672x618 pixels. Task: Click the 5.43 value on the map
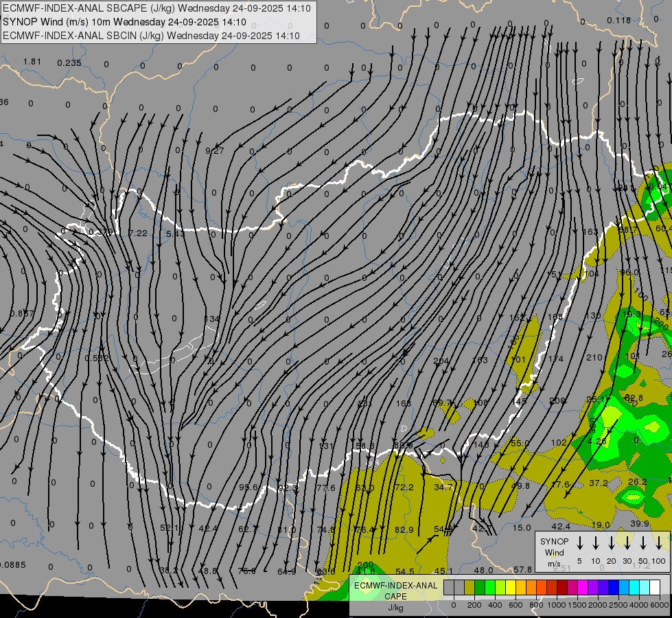[x=175, y=233]
